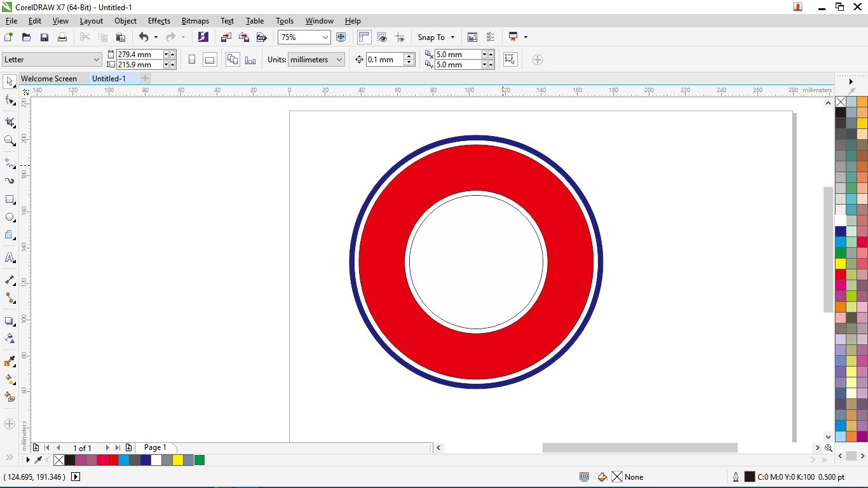The image size is (868, 488).
Task: Select the Freehand tool
Action: tap(10, 164)
